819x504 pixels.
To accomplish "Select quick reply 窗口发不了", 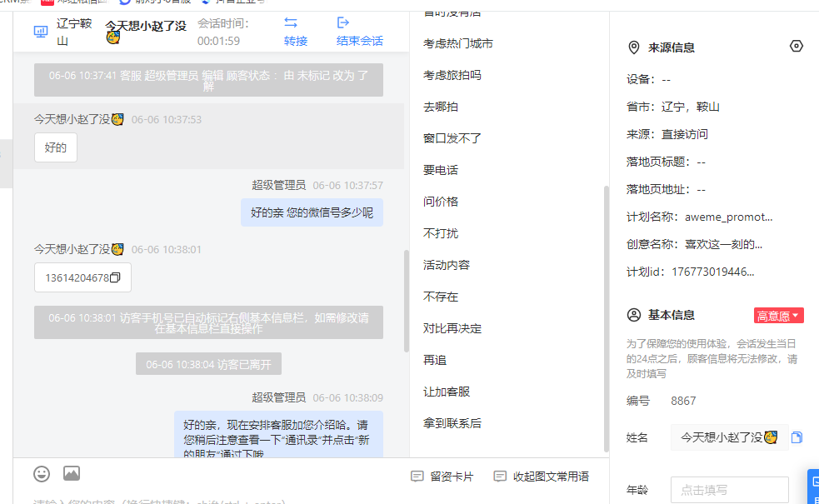I will (x=452, y=138).
